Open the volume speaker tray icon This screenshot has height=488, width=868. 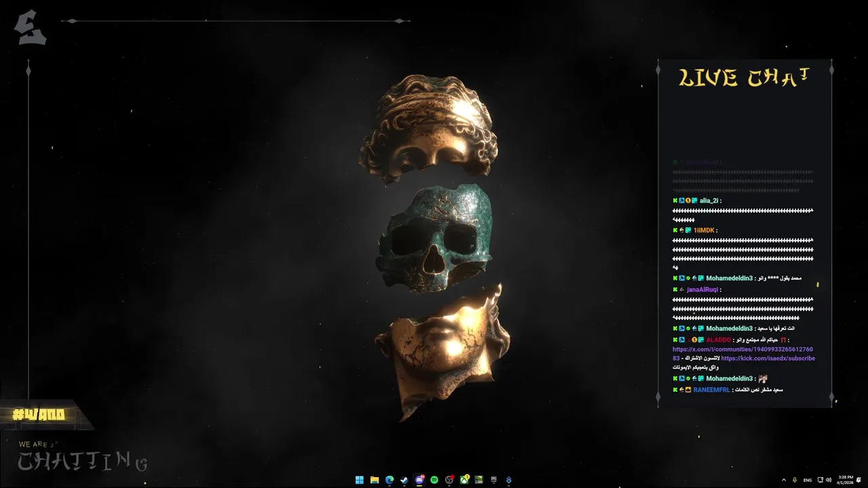pos(829,480)
